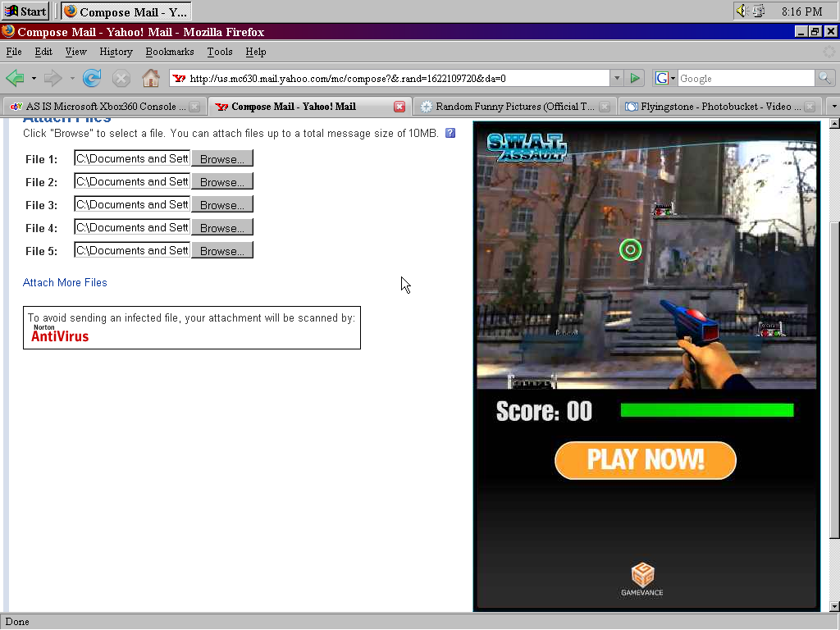Close the Xbox360 Console eBay tab

[194, 107]
